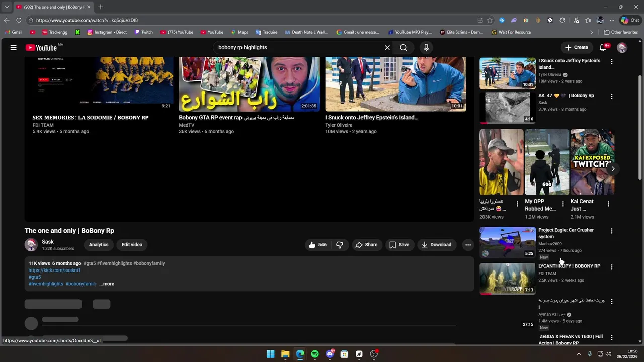Clear the search box text
644x362 pixels.
point(387,47)
